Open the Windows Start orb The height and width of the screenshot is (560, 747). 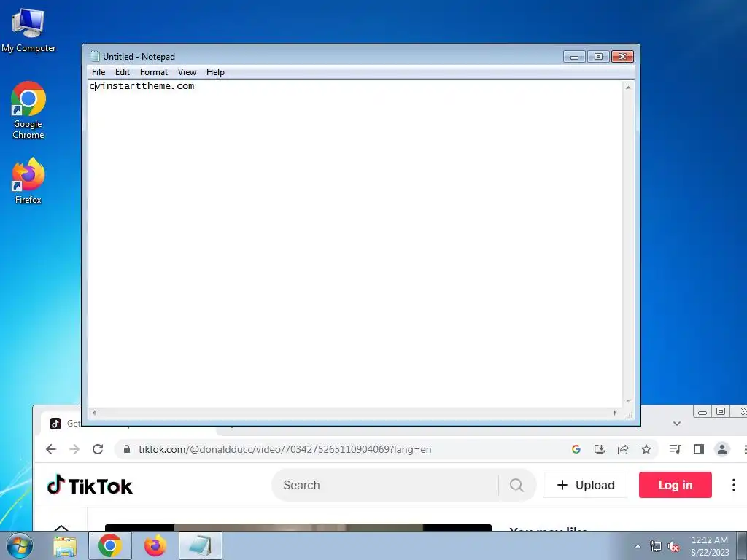19,545
